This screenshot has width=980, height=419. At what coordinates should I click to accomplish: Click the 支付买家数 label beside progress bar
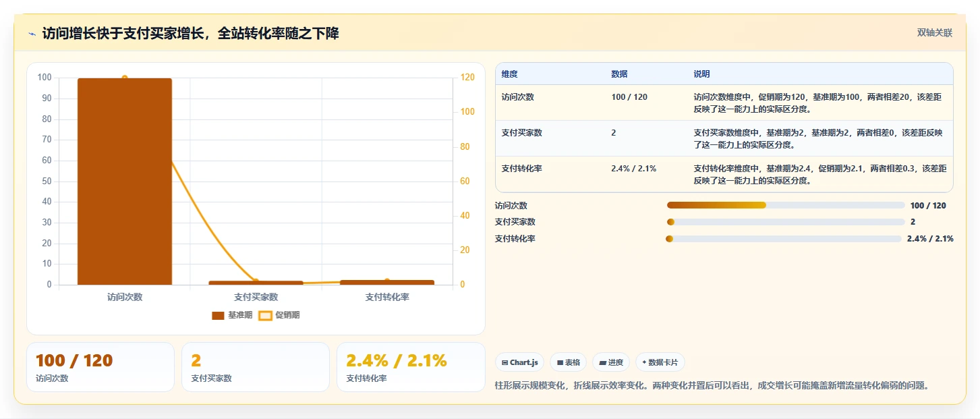click(515, 222)
